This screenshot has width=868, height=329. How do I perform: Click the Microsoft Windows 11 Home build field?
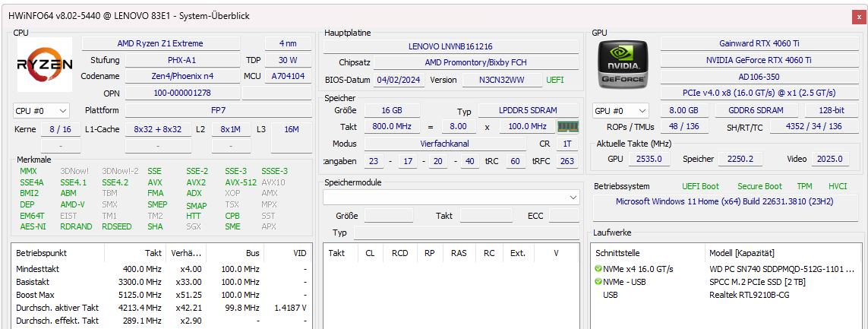pyautogui.click(x=725, y=207)
